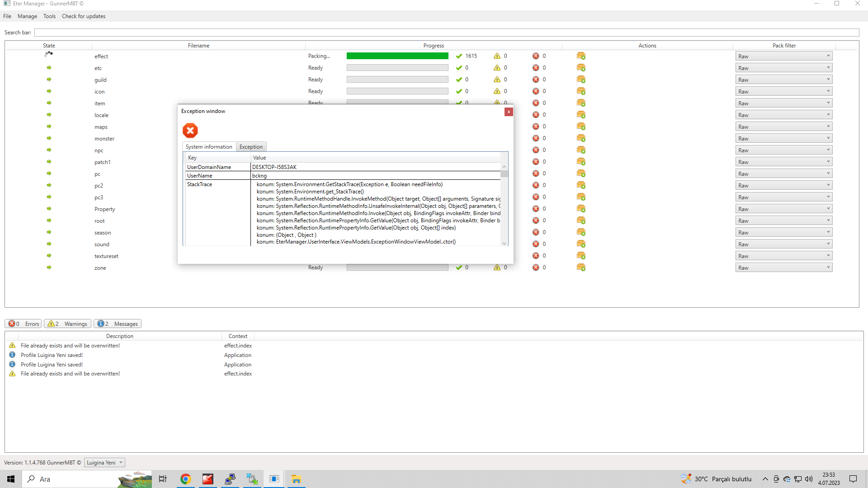Click the pack action icon for sound row

[581, 244]
